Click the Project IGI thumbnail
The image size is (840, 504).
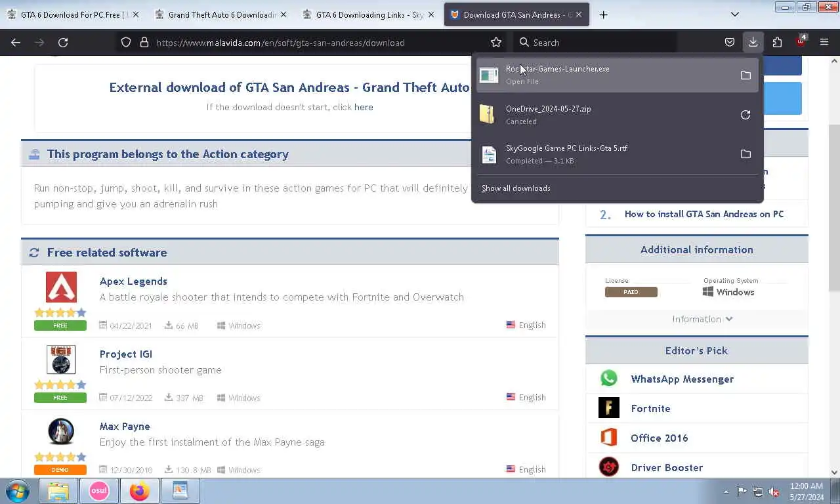click(61, 360)
